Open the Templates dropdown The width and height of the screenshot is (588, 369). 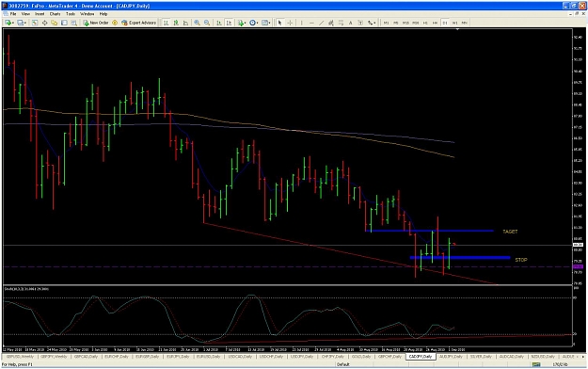tap(266, 23)
